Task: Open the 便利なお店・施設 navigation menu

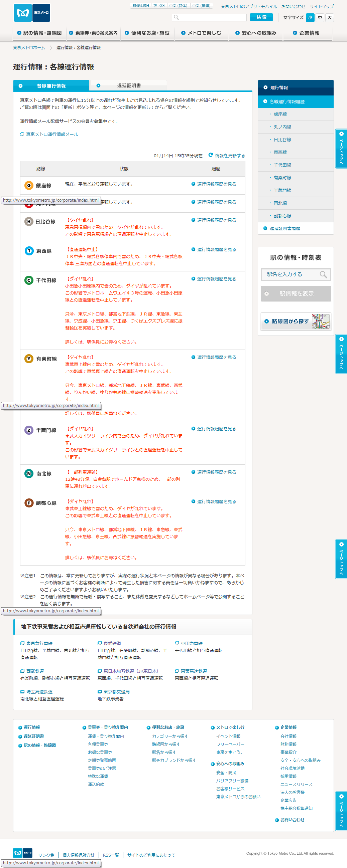Action: point(147,33)
